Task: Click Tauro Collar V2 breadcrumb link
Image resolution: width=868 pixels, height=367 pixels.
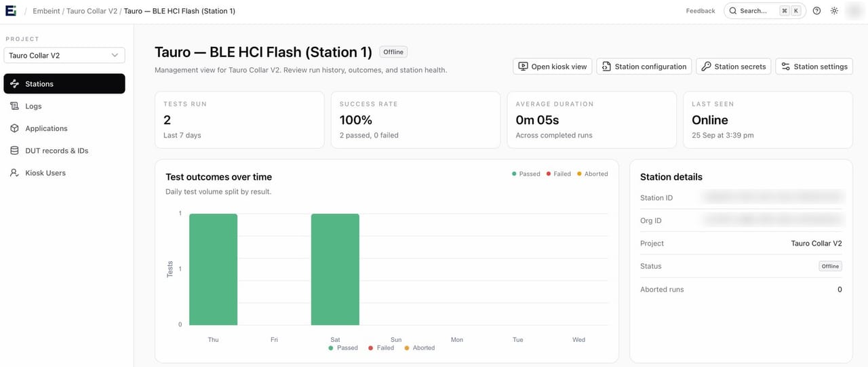Action: click(92, 11)
